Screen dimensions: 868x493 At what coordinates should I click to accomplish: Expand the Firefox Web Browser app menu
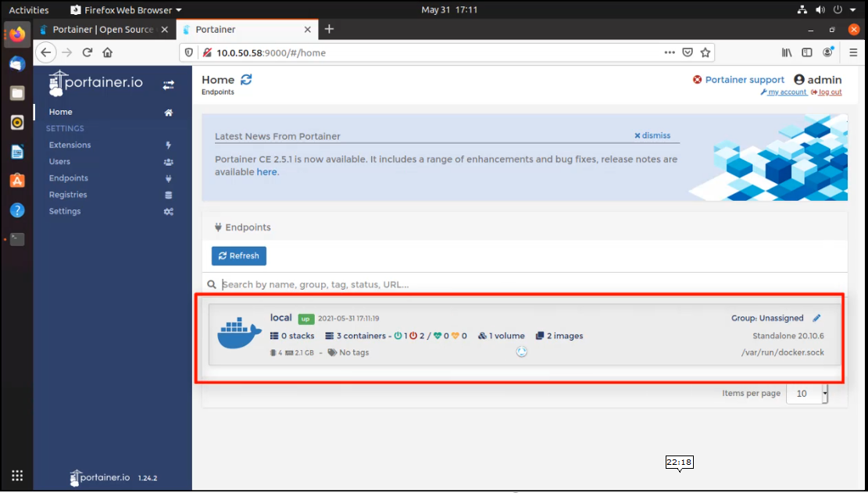[125, 10]
